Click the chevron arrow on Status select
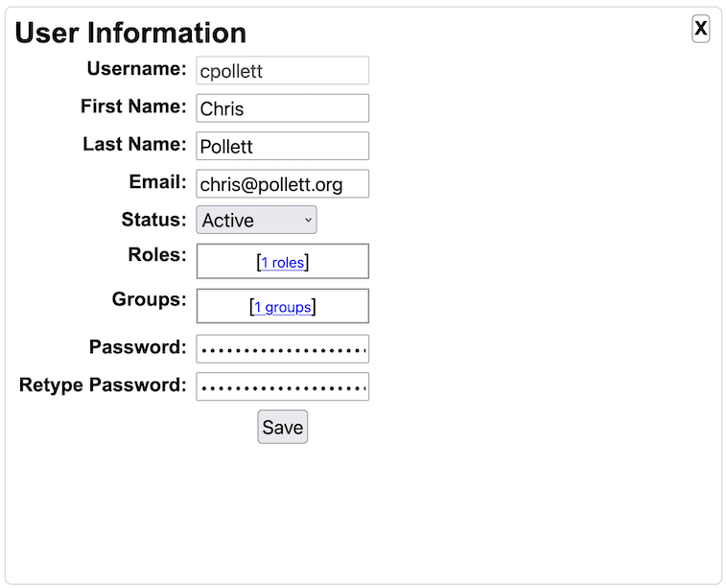Viewport: 726px width, 588px height. [309, 220]
